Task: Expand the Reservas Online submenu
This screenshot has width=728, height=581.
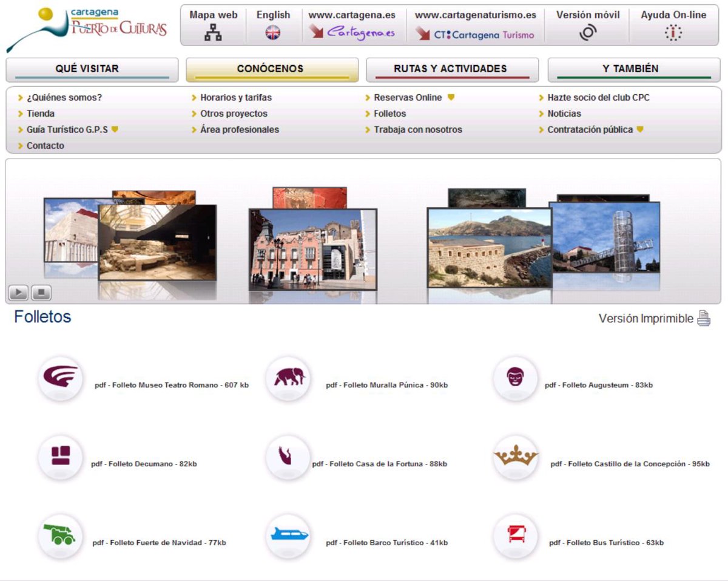Action: coord(451,97)
